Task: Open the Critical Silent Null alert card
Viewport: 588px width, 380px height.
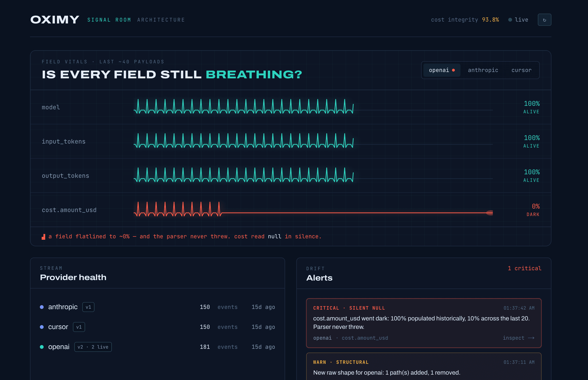Action: pyautogui.click(x=424, y=323)
